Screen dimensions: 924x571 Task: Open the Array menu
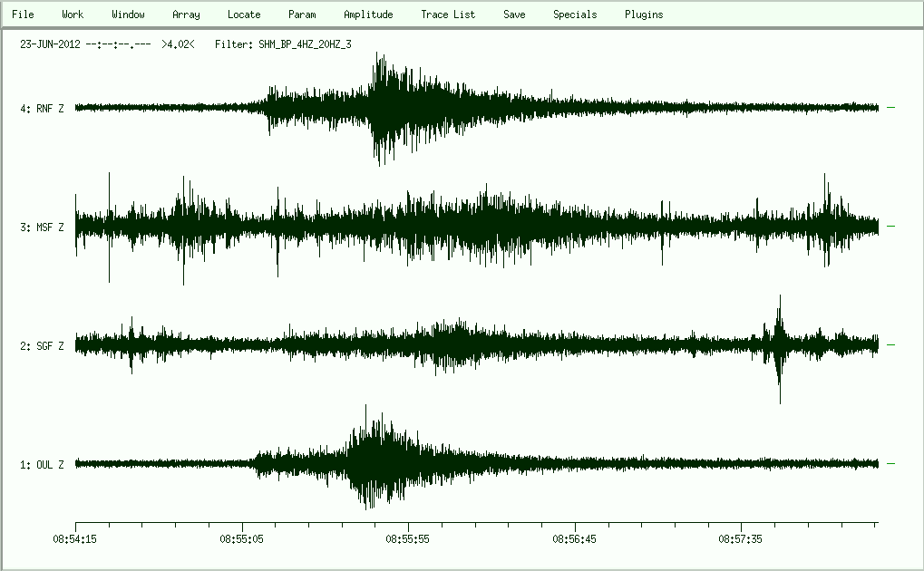tap(186, 15)
